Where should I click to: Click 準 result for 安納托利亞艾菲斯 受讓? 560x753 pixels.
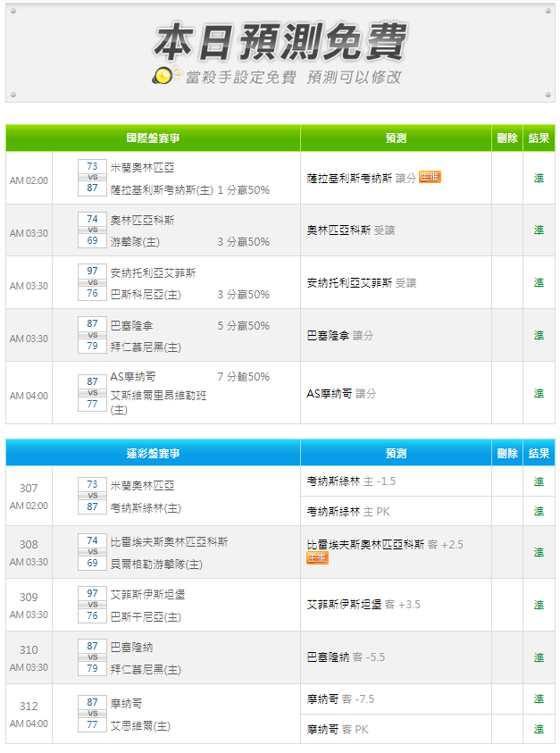click(539, 283)
